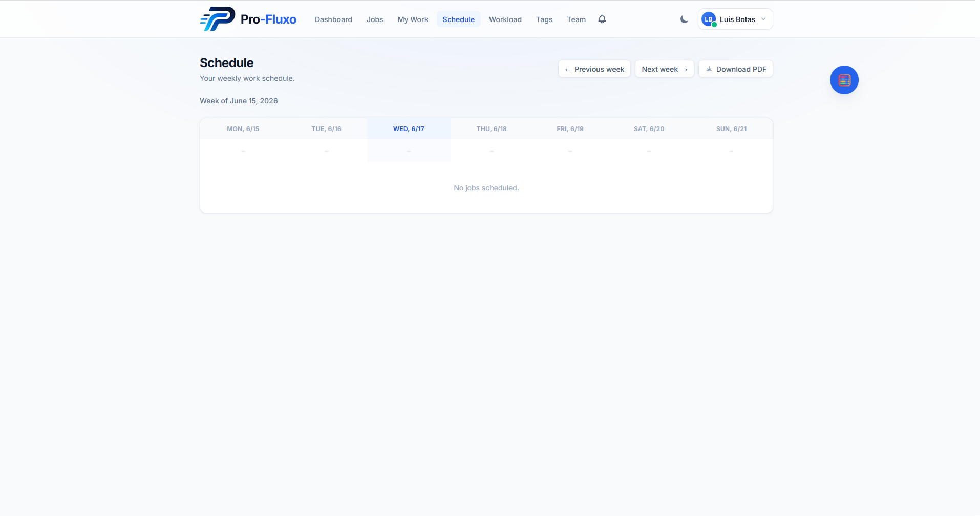Download the schedule as PDF

(x=736, y=69)
